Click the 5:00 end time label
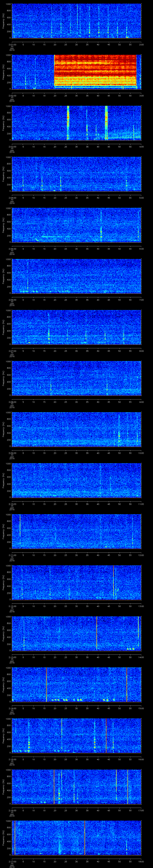This screenshot has height=868, width=153. 141,197
